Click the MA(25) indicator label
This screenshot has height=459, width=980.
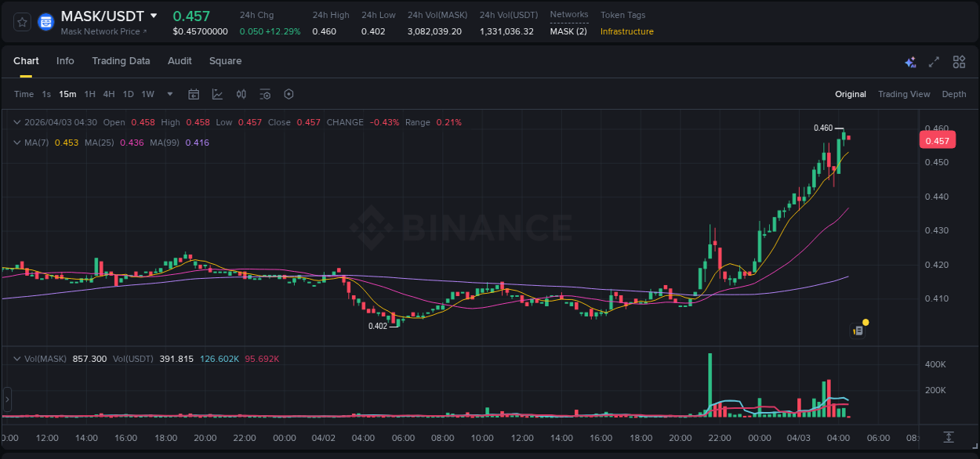click(100, 143)
